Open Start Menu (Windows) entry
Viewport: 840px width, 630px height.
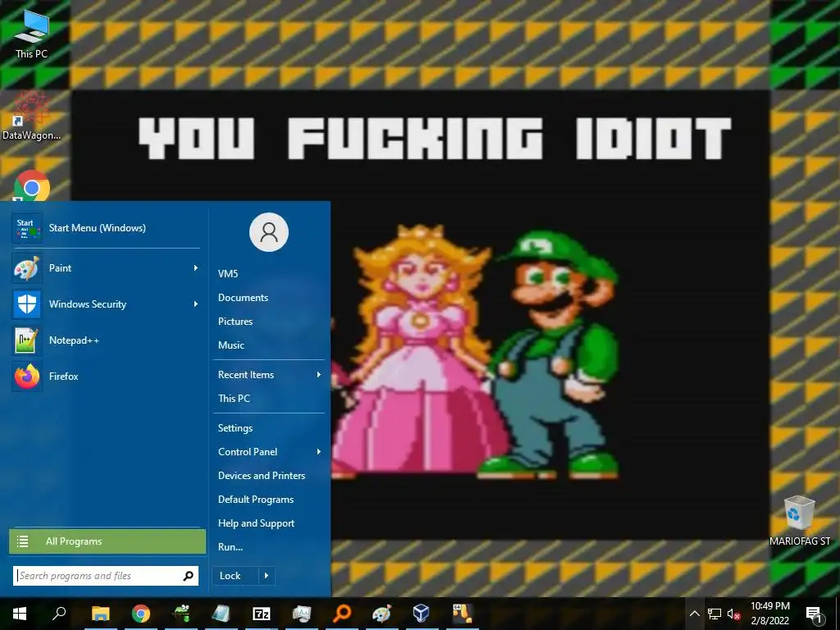(106, 228)
